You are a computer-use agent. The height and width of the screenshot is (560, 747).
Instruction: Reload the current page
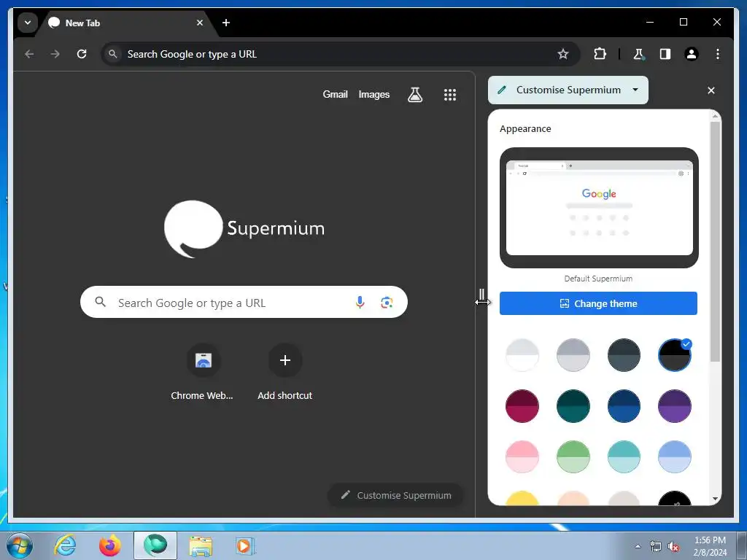point(82,54)
